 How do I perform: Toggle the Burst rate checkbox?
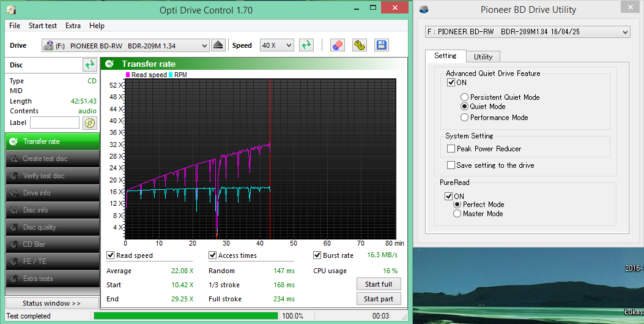pyautogui.click(x=317, y=255)
